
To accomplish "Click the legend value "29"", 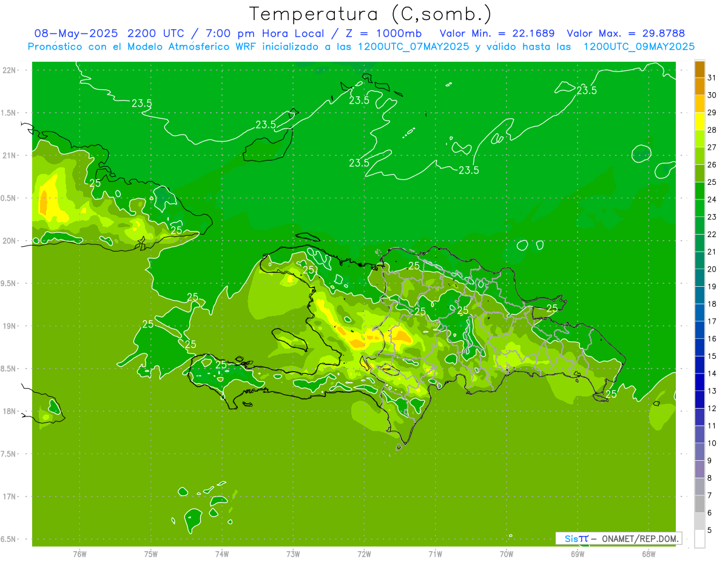I will [712, 113].
